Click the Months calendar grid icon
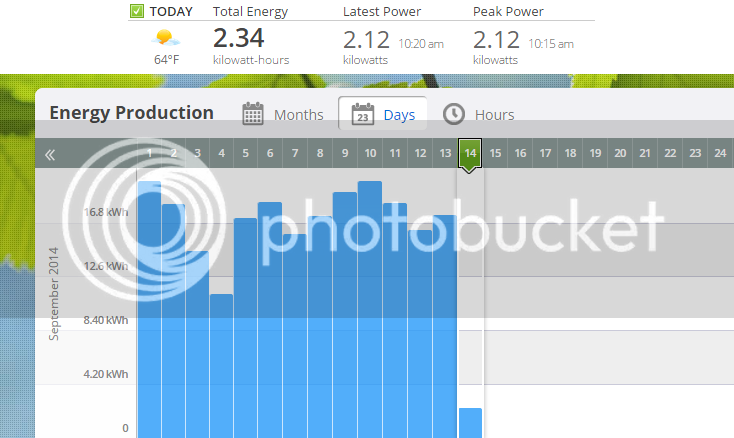The height and width of the screenshot is (438, 734). pos(253,114)
